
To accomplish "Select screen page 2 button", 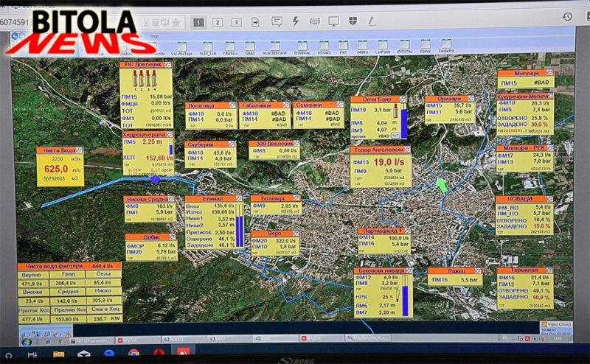I will (218, 22).
